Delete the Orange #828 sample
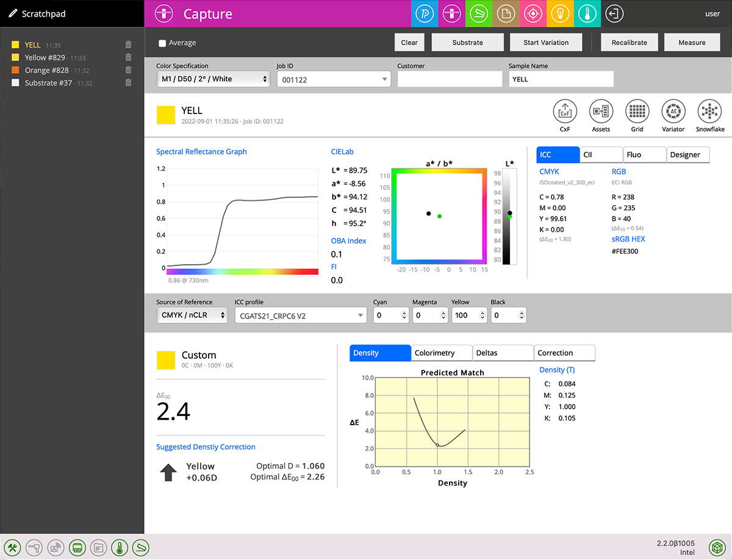The width and height of the screenshot is (732, 560). coord(128,70)
